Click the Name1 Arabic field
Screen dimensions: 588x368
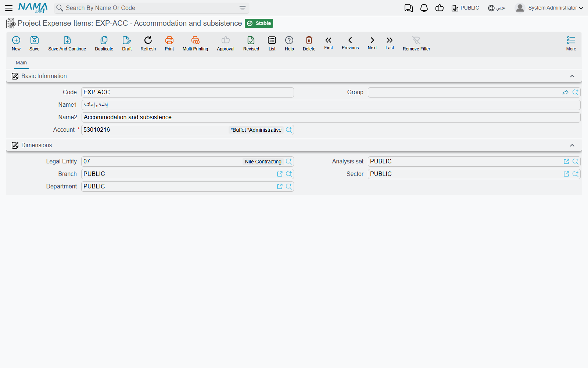click(x=331, y=105)
